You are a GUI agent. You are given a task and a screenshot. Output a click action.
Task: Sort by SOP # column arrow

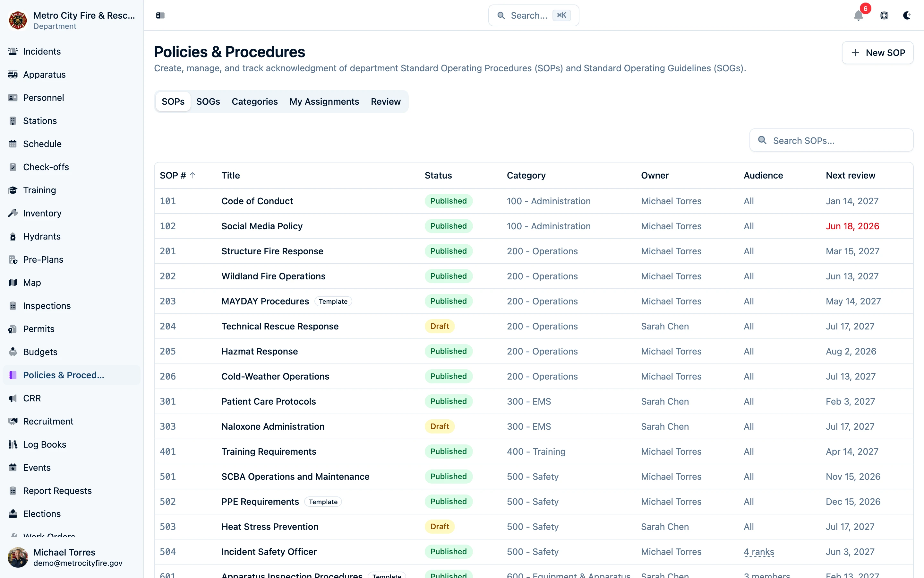coord(193,175)
